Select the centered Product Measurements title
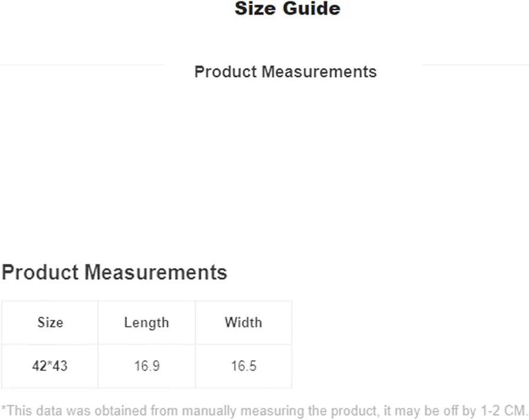 click(285, 72)
